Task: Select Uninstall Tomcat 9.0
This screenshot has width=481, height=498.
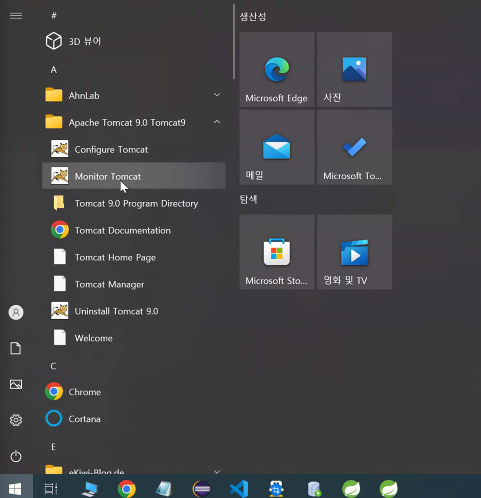Action: click(x=134, y=311)
